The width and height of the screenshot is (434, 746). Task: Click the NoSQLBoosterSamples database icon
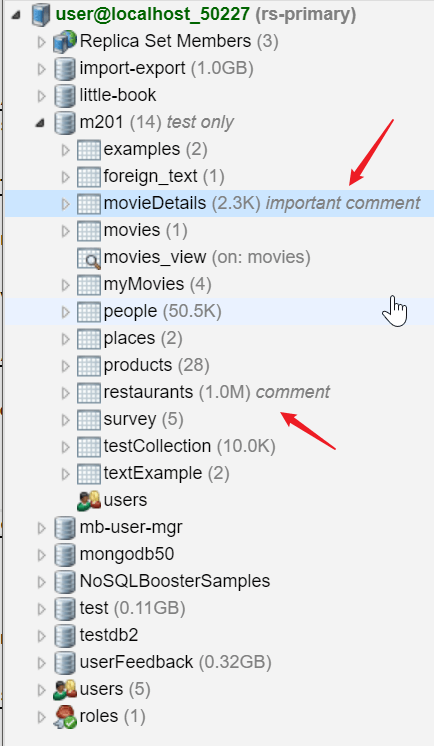coord(64,581)
